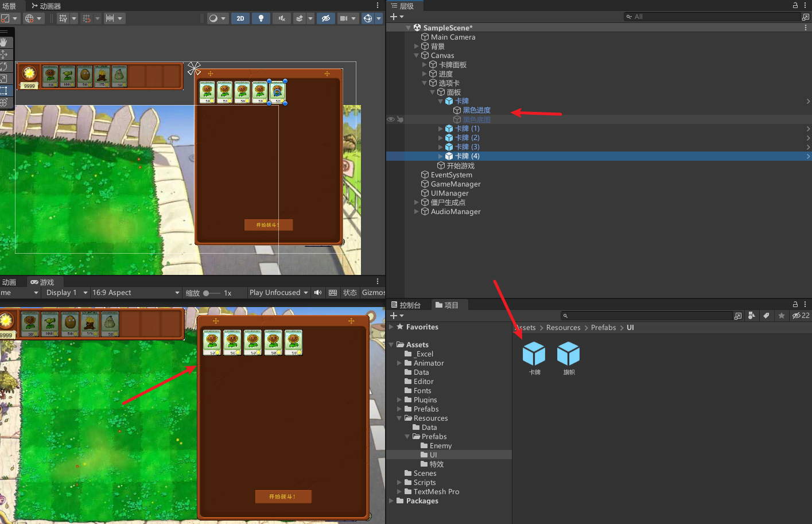Screen dimensions: 812x524
Task: Click the scene effects layers icon
Action: 300,18
